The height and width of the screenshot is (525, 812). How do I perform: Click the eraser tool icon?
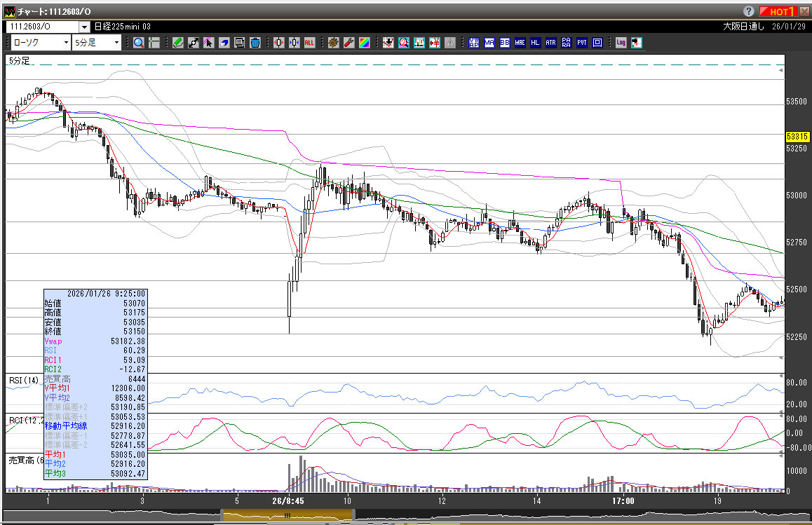224,43
